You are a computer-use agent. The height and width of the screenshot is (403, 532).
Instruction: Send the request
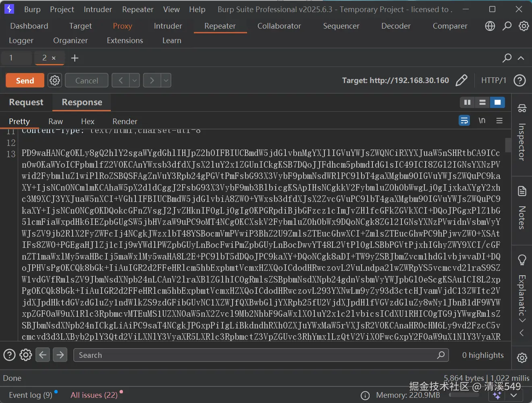(x=25, y=80)
